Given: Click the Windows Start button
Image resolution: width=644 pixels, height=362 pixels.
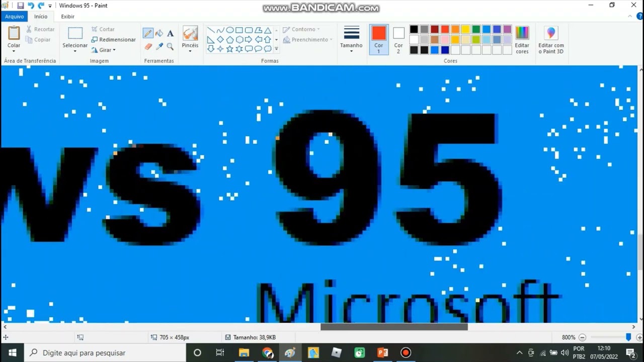Looking at the screenshot, I should [x=12, y=352].
